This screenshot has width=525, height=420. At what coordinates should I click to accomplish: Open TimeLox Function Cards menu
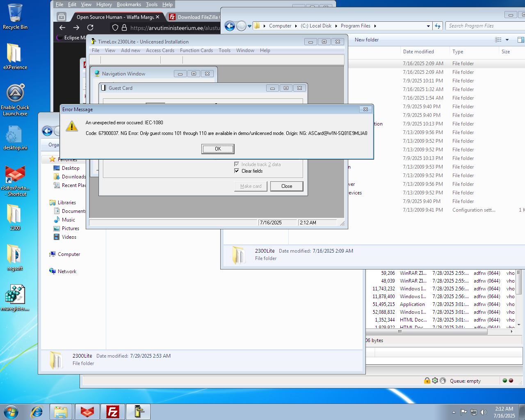click(x=196, y=50)
